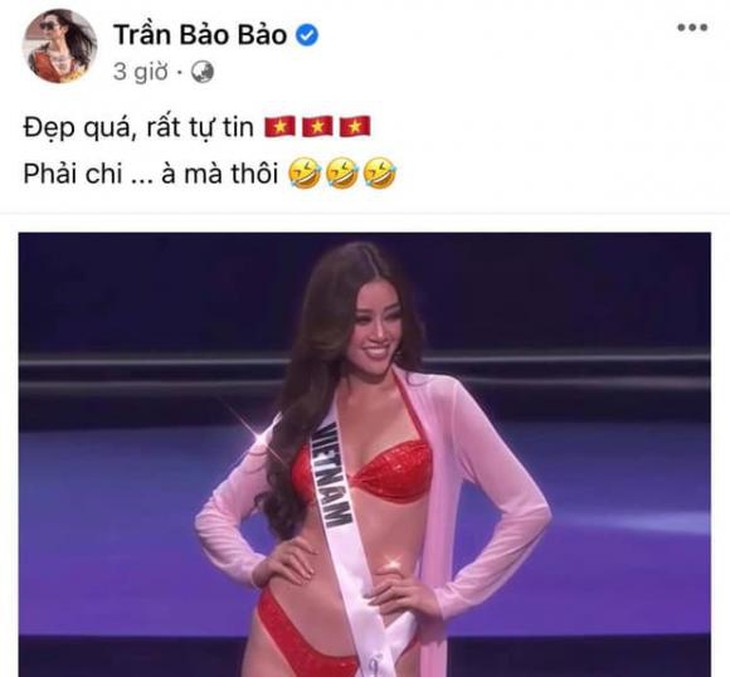This screenshot has height=677, width=730.
Task: Click the globe public privacy icon
Action: point(203,72)
